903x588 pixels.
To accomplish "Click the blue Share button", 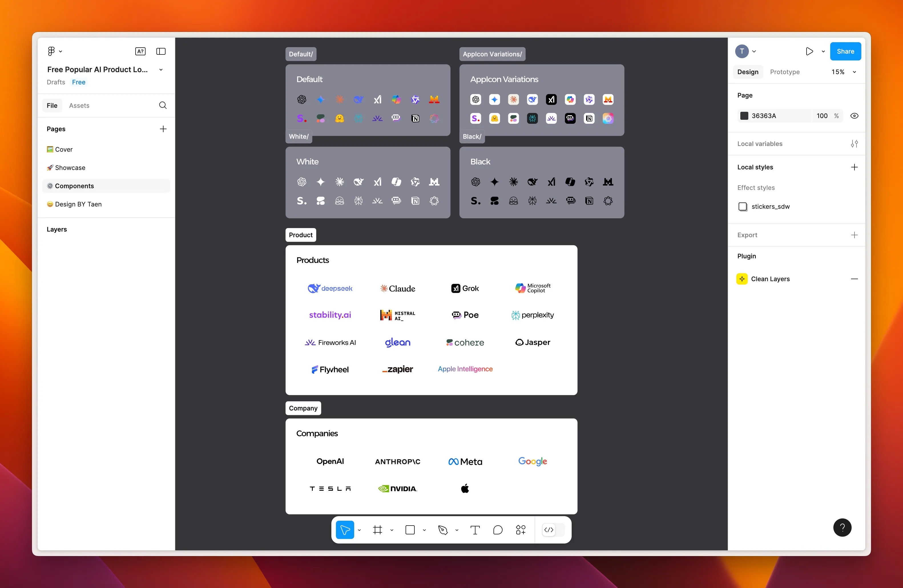I will 845,51.
